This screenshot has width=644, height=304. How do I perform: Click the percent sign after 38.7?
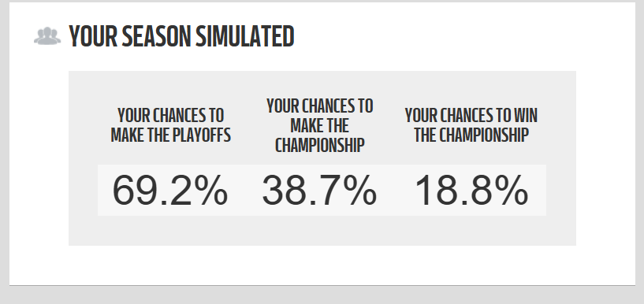coord(360,191)
